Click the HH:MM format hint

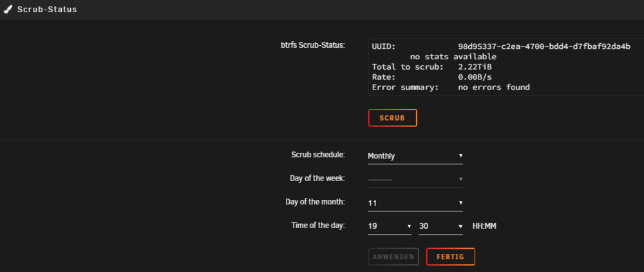[x=484, y=226]
